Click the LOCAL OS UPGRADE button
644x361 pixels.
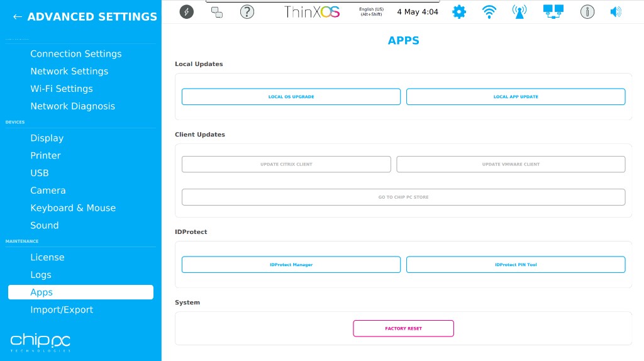291,96
